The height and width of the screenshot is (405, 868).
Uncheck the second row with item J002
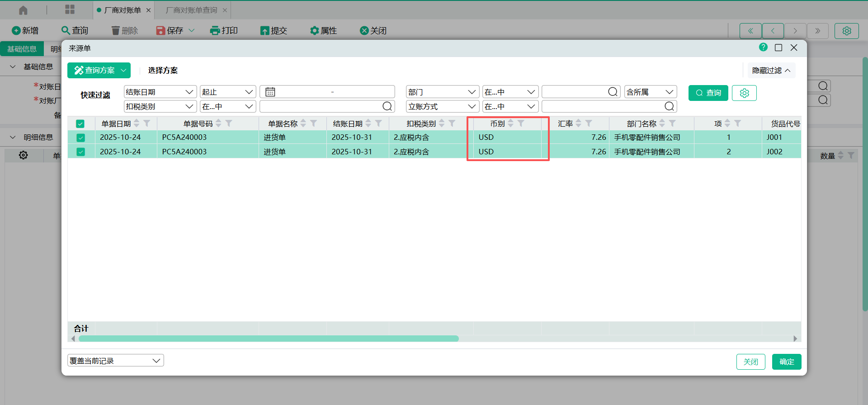pyautogui.click(x=80, y=152)
